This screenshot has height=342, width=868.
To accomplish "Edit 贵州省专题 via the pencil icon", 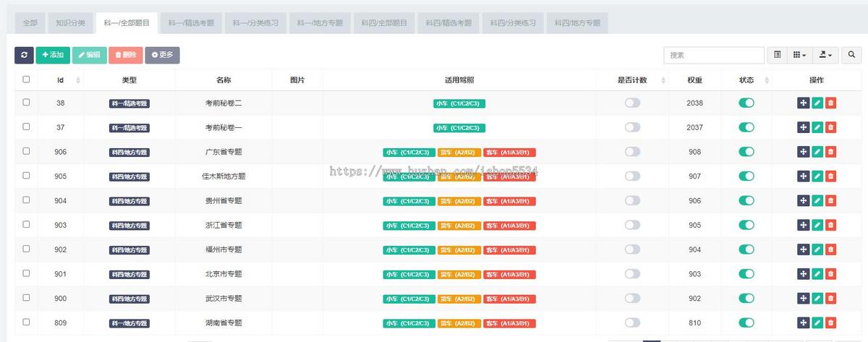I will click(817, 201).
